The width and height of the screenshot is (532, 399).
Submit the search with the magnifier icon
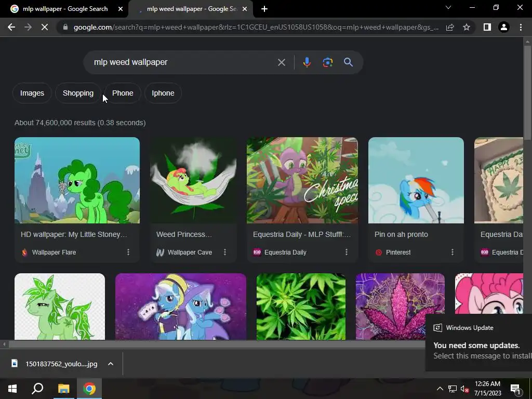tap(348, 62)
